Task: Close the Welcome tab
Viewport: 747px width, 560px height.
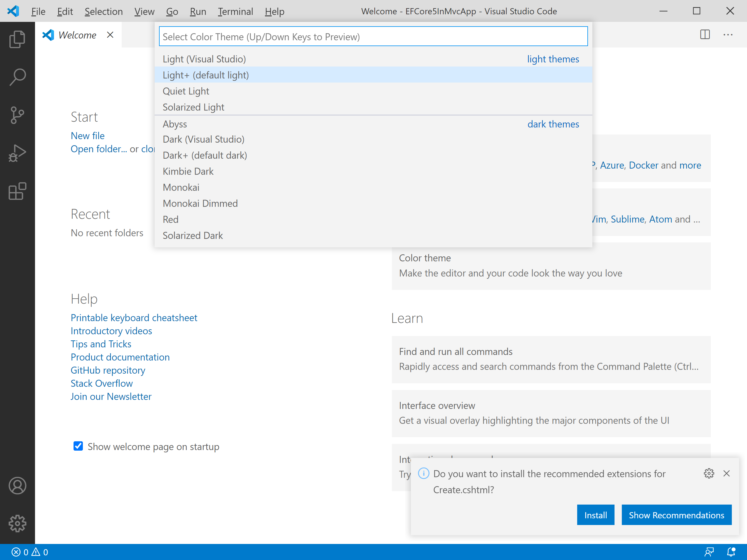Action: coord(110,35)
